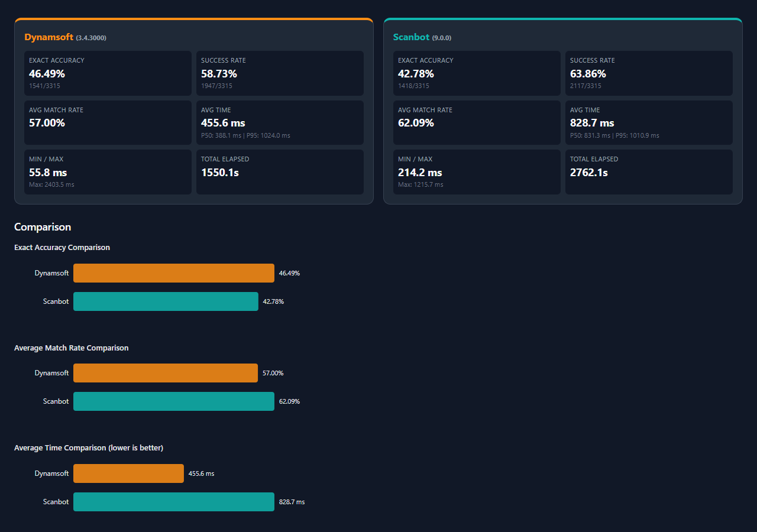Select Dynamsoft version (3.4.3000) label
Viewport: 757px width, 532px height.
[91, 38]
